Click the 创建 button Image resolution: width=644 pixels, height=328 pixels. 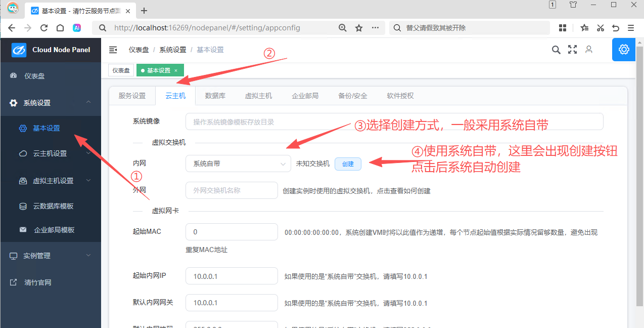[348, 164]
